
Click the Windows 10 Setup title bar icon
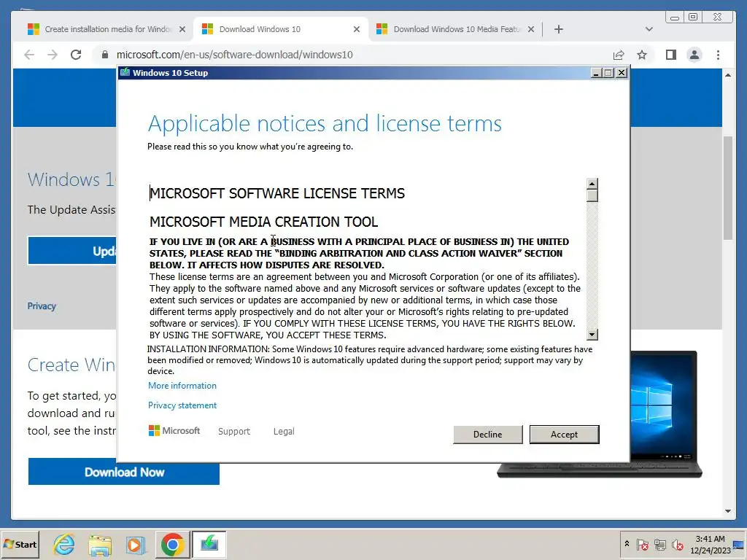125,72
